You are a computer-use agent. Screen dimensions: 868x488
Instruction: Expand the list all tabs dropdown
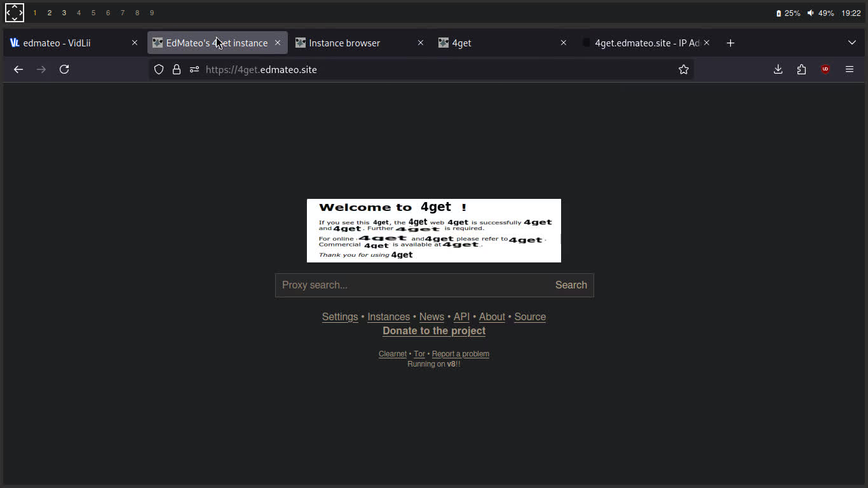pyautogui.click(x=852, y=43)
